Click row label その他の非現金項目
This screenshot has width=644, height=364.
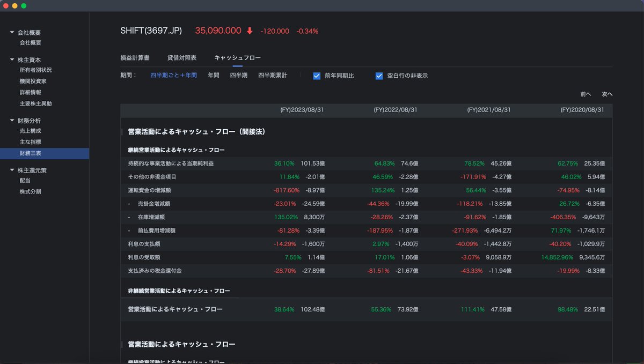(x=152, y=177)
